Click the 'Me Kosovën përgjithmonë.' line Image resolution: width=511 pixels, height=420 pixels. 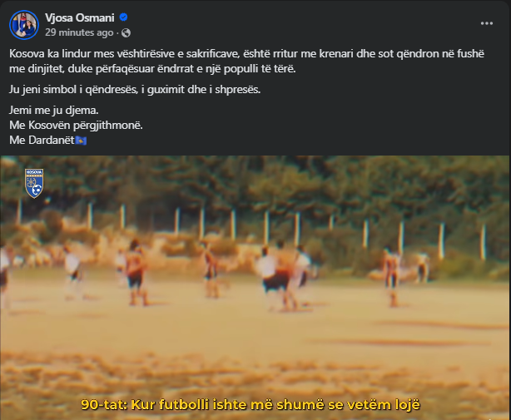(x=76, y=125)
